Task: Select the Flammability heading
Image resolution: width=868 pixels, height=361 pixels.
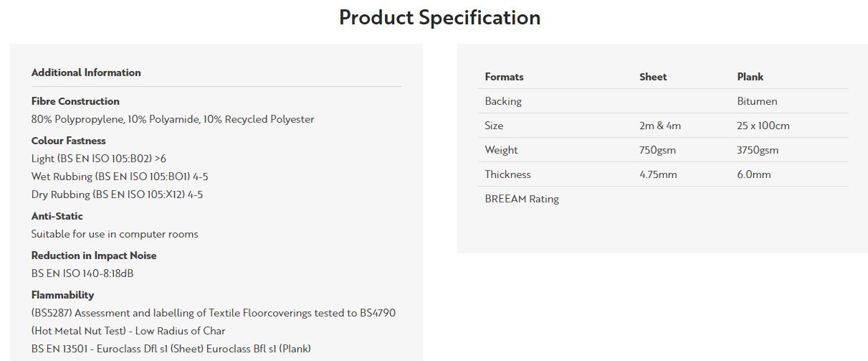Action: pyautogui.click(x=62, y=295)
